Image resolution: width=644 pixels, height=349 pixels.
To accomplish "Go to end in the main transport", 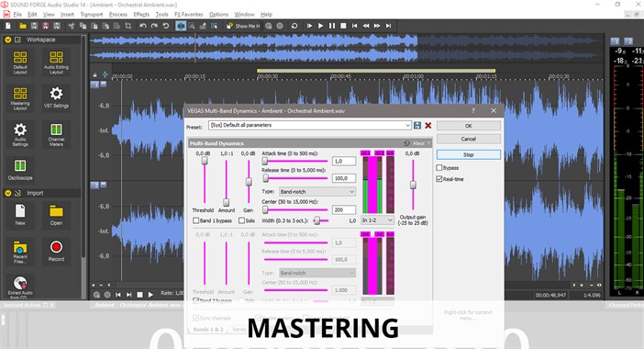I will 388,26.
